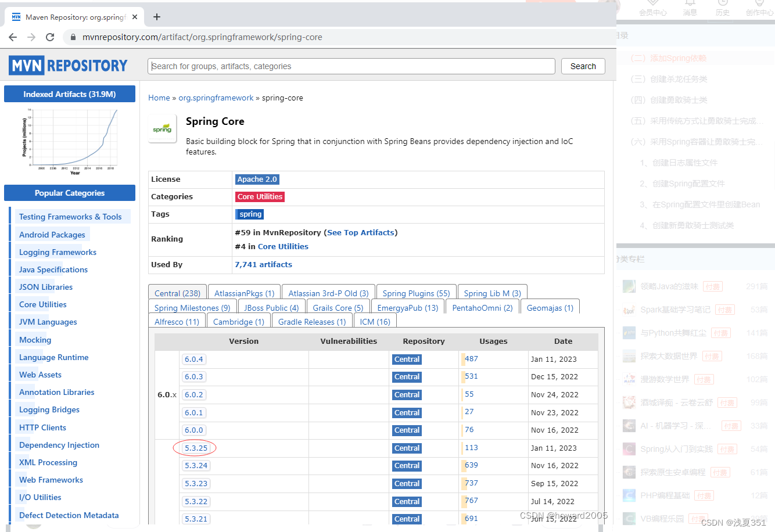Viewport: 775px width, 532px height.
Task: Open version 5.3.24
Action: point(196,466)
